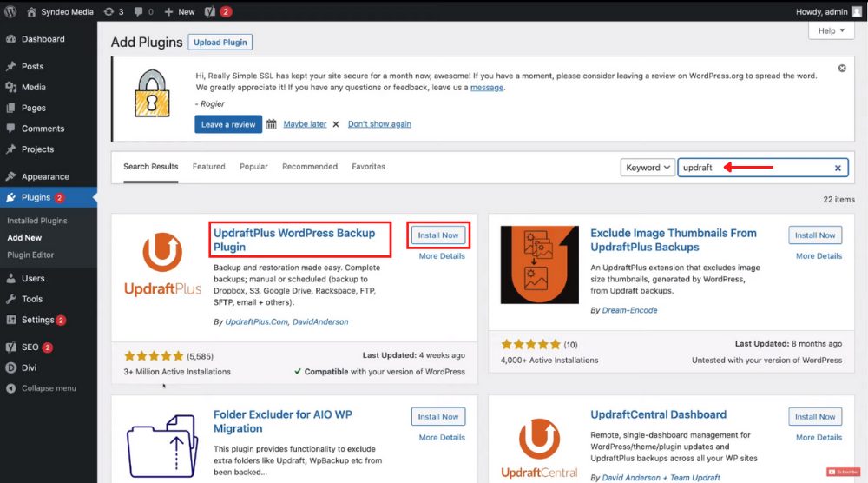868x483 pixels.
Task: Open the Projects sidebar icon
Action: point(10,149)
